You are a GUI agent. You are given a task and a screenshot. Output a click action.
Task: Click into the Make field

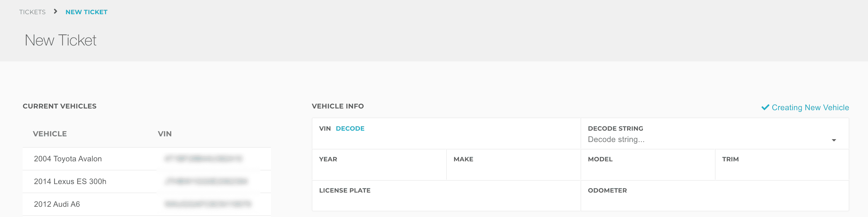[513, 170]
